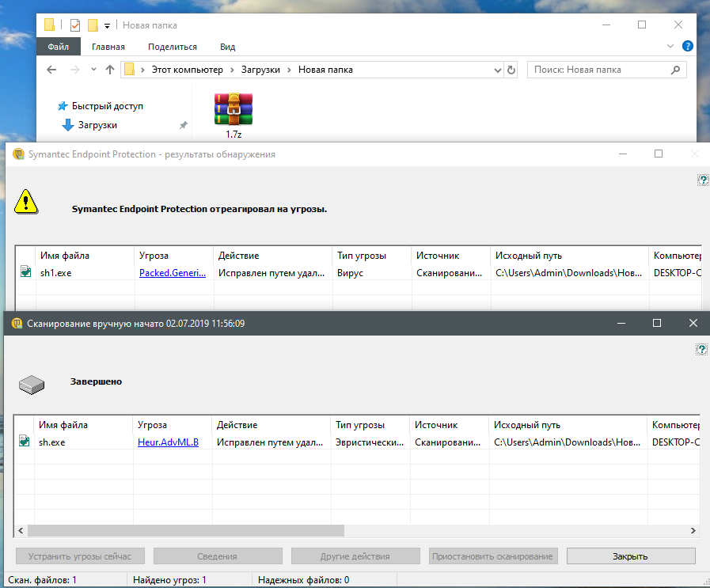
Task: Click the horizontal scrollbar thumb in scan results
Action: (x=186, y=530)
